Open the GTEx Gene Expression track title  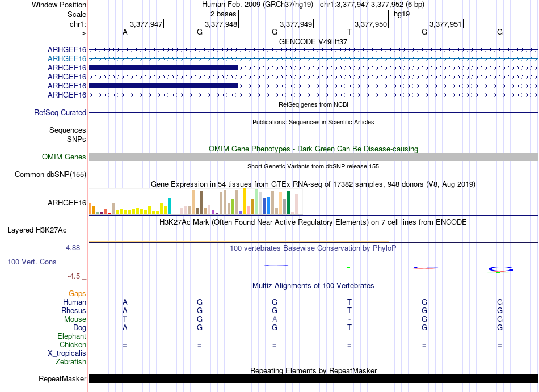pyautogui.click(x=313, y=184)
